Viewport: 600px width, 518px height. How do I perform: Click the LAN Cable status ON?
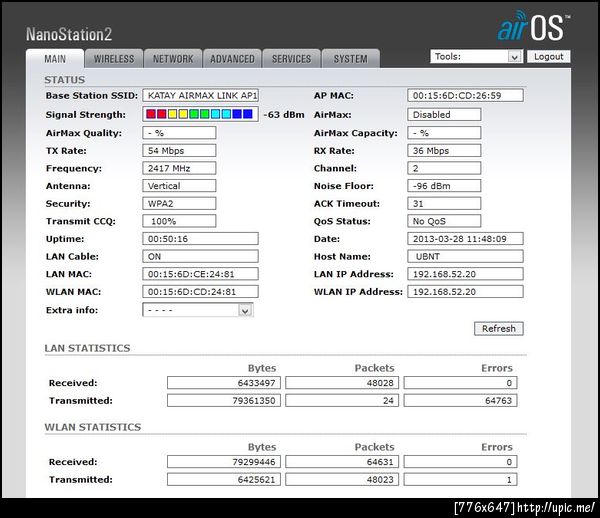[201, 256]
